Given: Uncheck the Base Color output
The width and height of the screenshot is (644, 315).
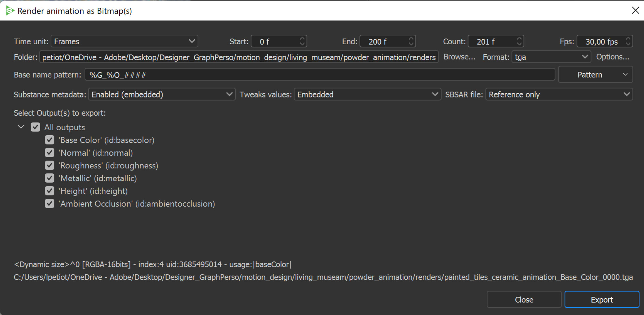Looking at the screenshot, I should [x=49, y=140].
